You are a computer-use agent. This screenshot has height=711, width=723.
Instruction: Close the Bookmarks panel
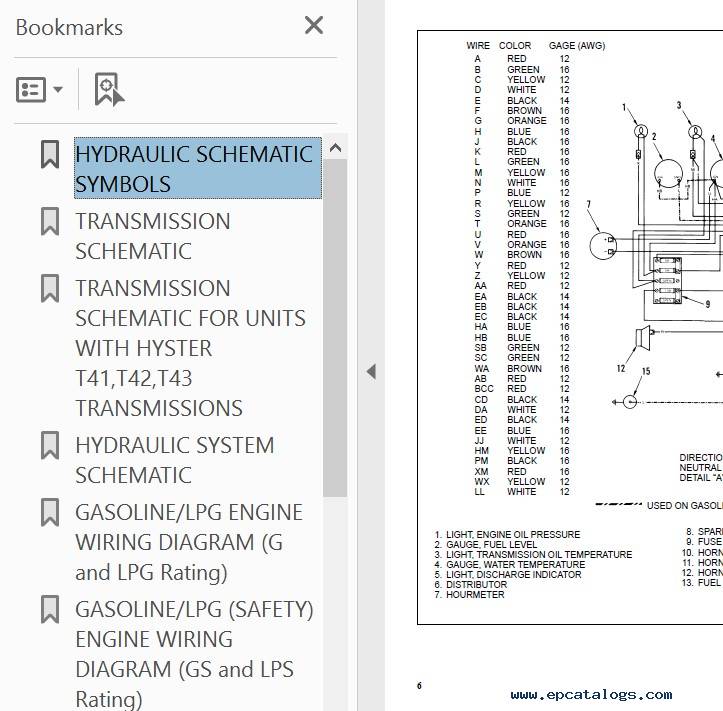tap(314, 25)
